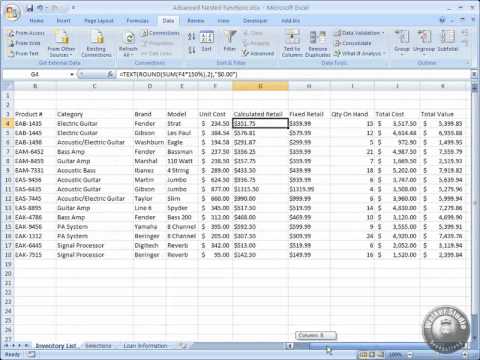Image resolution: width=480 pixels, height=360 pixels.
Task: Click the Consolidate button
Action: click(x=353, y=43)
